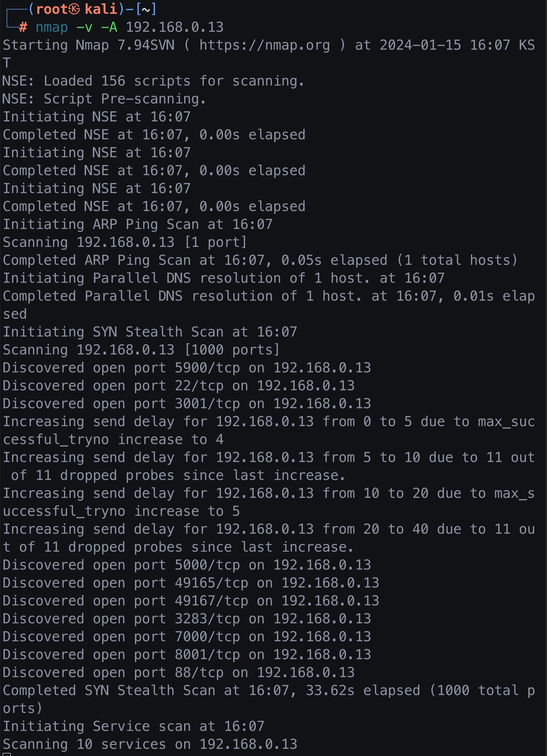547x756 pixels.
Task: Select port 8001/tcp in the output
Action: pos(207,655)
